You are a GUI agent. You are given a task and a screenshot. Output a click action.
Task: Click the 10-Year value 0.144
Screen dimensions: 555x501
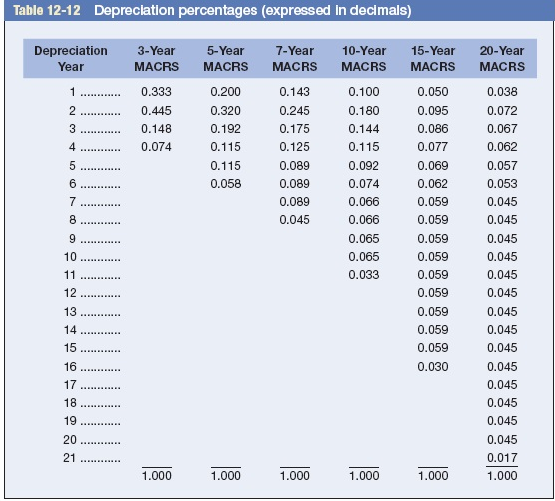click(364, 129)
